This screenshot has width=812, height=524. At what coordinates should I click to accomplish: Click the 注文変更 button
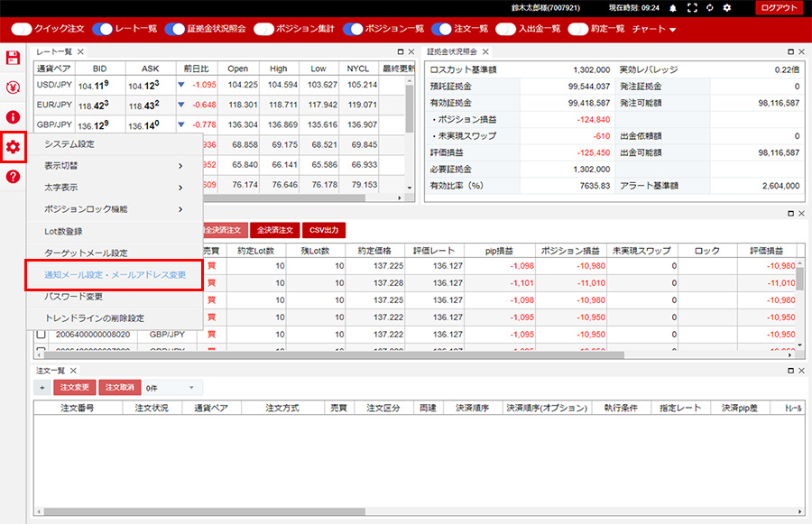pos(75,387)
